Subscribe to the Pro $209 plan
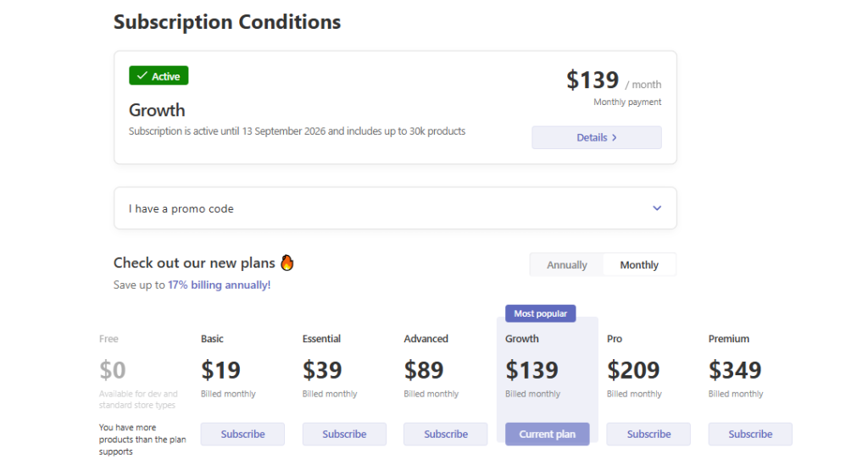 pos(648,434)
